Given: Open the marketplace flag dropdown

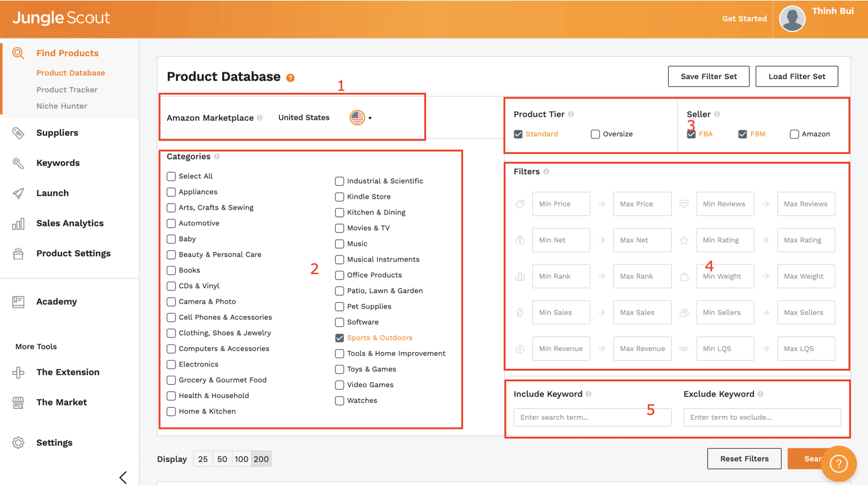Looking at the screenshot, I should pos(360,118).
